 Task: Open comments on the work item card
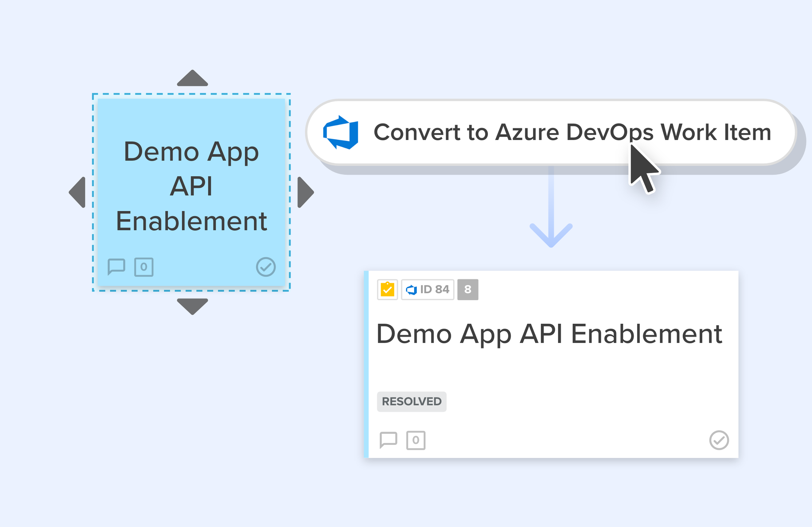pos(388,440)
